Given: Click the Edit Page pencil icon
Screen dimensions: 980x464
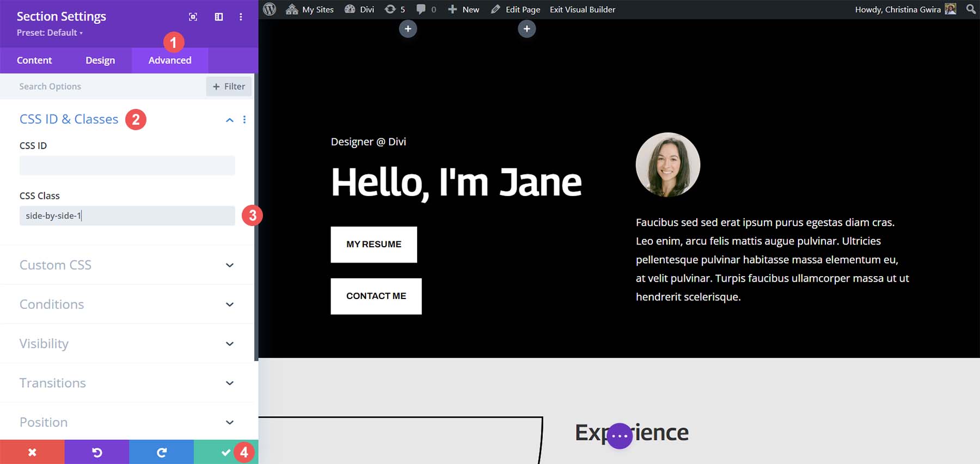Looking at the screenshot, I should (495, 9).
